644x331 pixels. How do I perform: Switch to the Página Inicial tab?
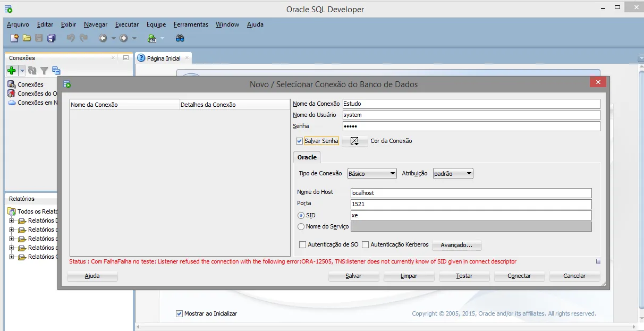pos(163,58)
